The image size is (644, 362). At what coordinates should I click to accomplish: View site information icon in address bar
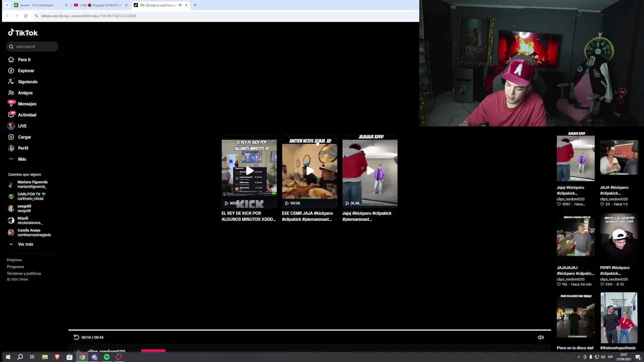pos(36,16)
